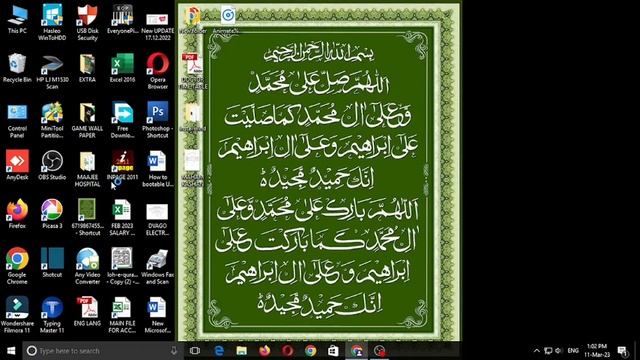Open Control Panel shortcut

point(17,121)
